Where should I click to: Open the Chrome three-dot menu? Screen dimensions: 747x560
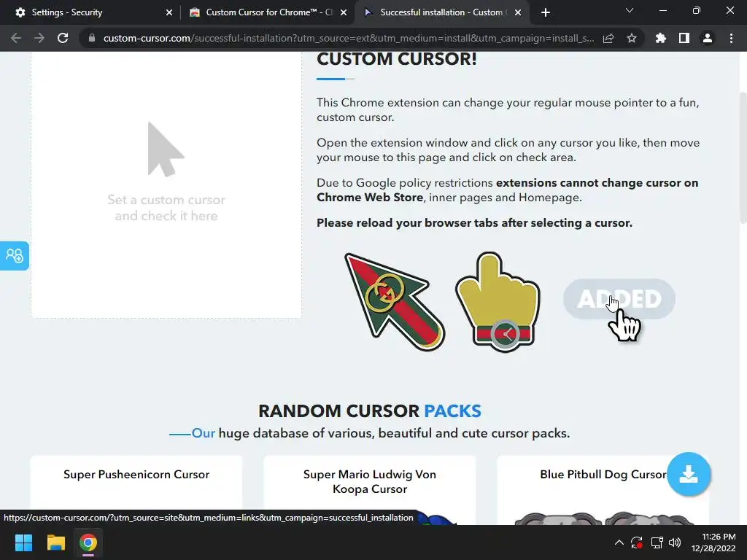(731, 38)
